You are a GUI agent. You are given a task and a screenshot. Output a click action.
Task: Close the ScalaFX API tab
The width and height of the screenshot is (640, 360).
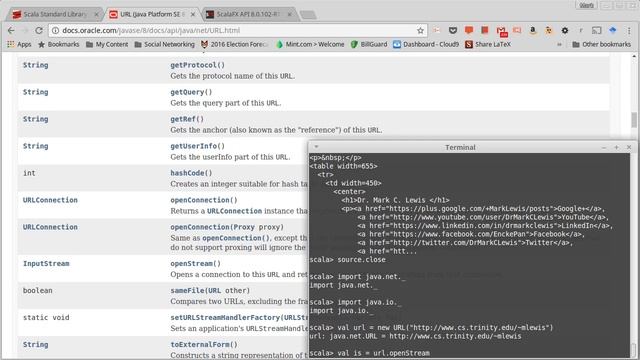coord(289,14)
